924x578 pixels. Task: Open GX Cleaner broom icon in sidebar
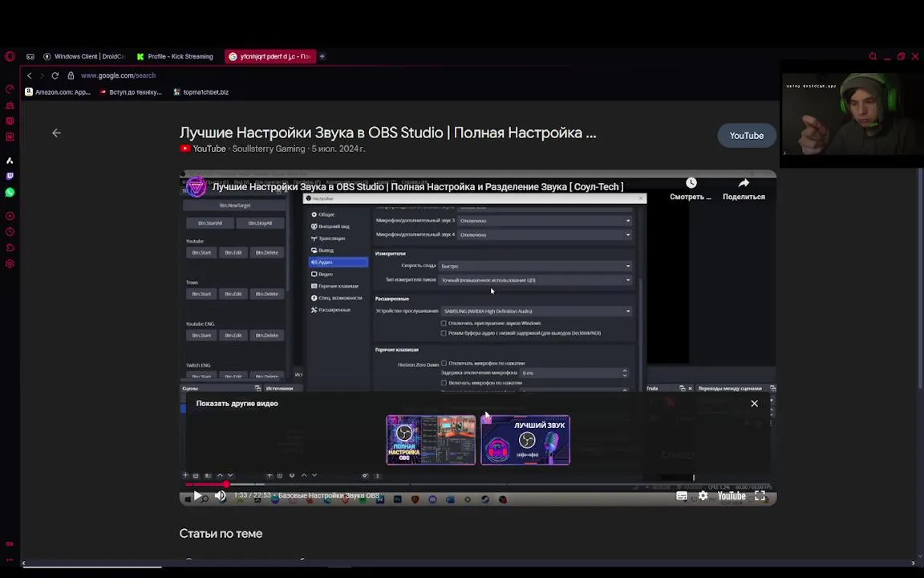[10, 106]
